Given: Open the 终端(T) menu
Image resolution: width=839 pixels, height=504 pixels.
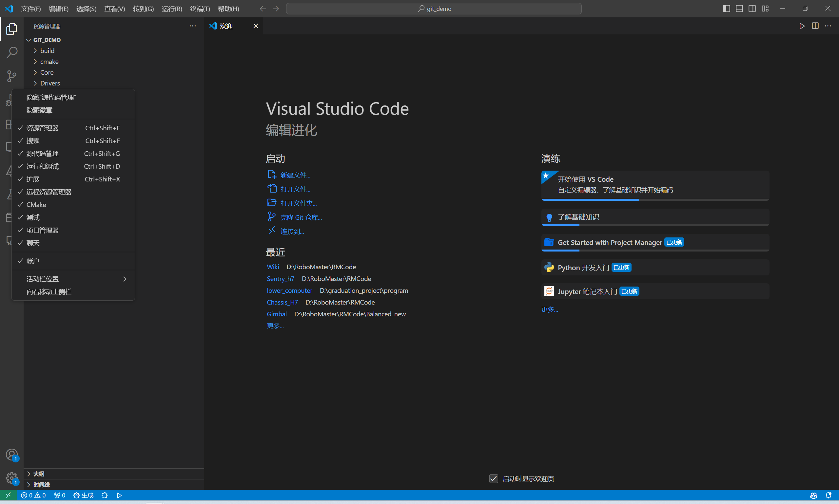Looking at the screenshot, I should point(200,9).
